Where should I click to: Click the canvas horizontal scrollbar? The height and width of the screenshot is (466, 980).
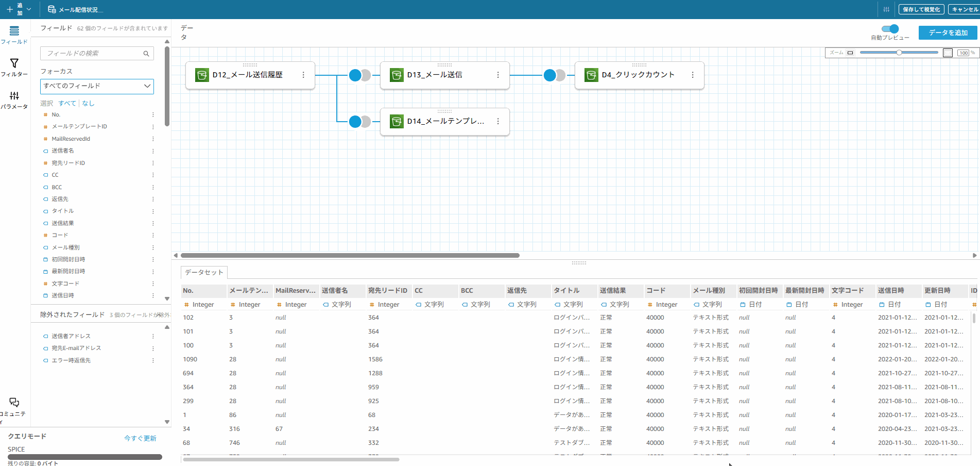[x=350, y=255]
